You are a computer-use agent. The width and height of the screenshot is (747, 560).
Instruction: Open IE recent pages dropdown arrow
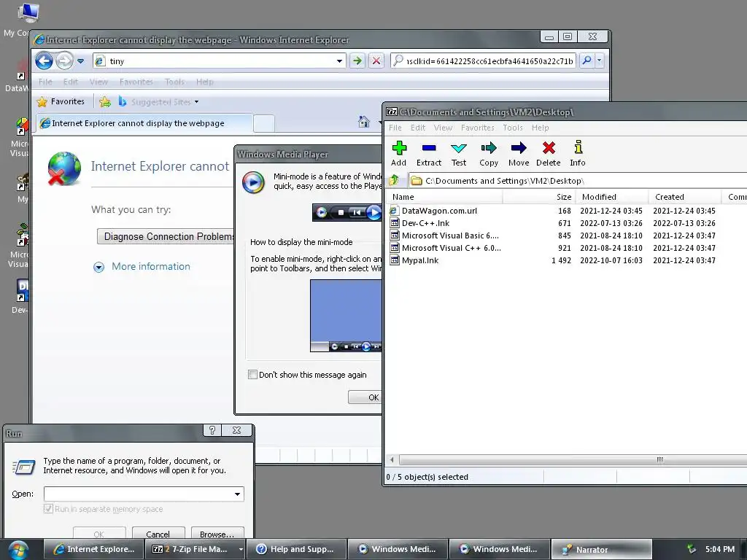[80, 61]
